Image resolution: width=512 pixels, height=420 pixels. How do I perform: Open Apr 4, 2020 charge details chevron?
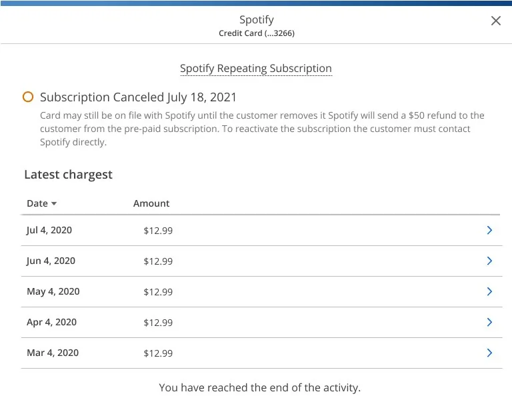click(489, 323)
